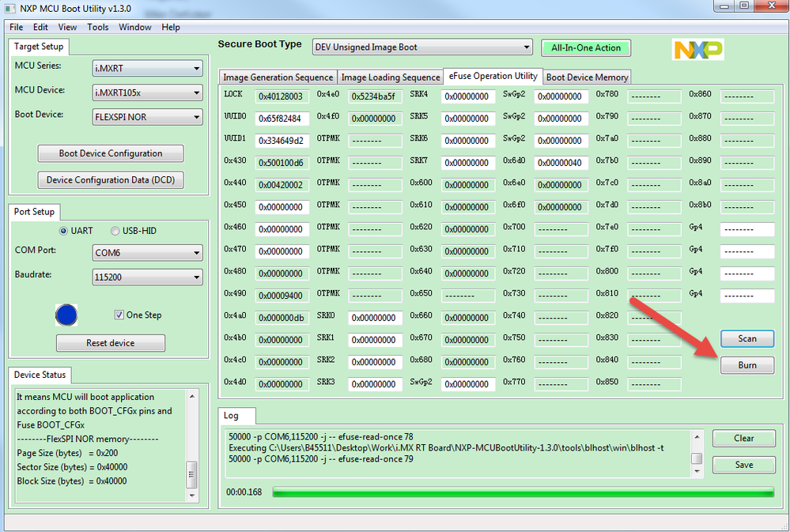Click the app icon in title bar
The image size is (790, 532).
click(x=9, y=9)
